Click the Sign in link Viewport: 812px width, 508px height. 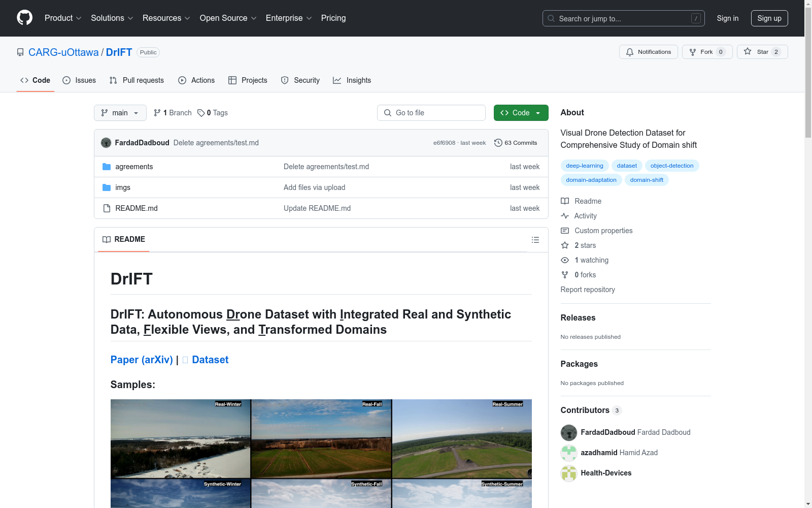(728, 18)
